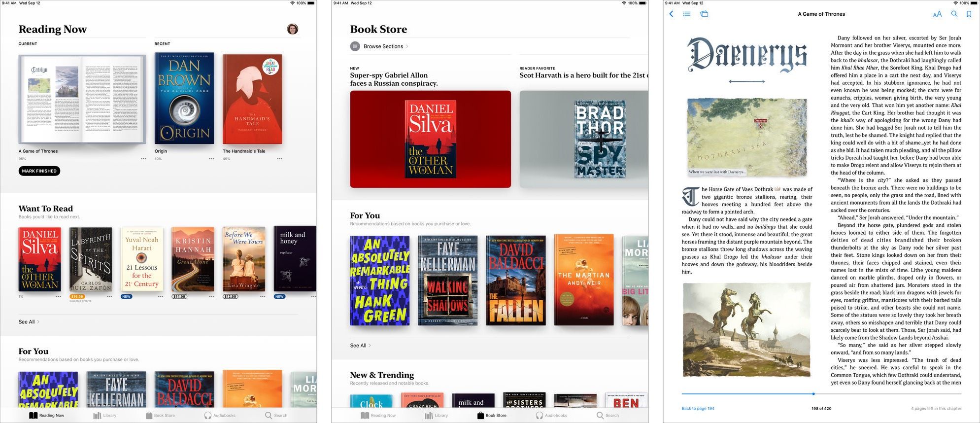This screenshot has height=423, width=980.
Task: Tap Back to page 194 link
Action: point(698,409)
